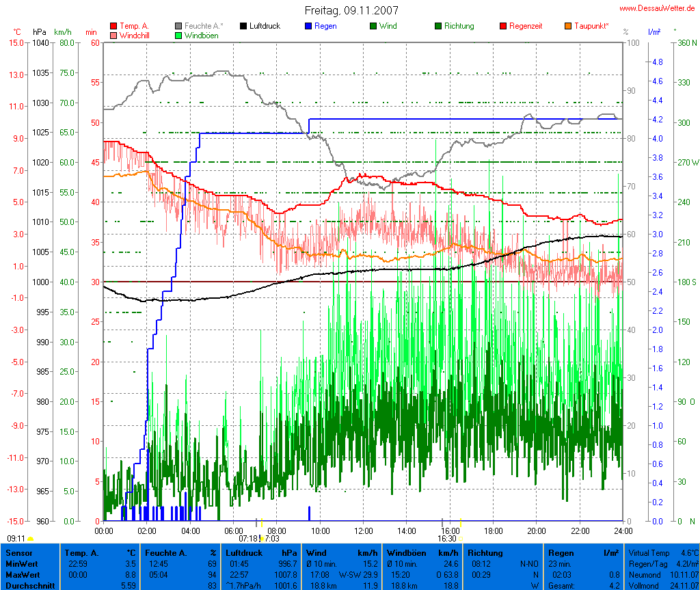700x590 pixels.
Task: Click the gray Feuchte A. legend swatch
Action: pyautogui.click(x=178, y=26)
